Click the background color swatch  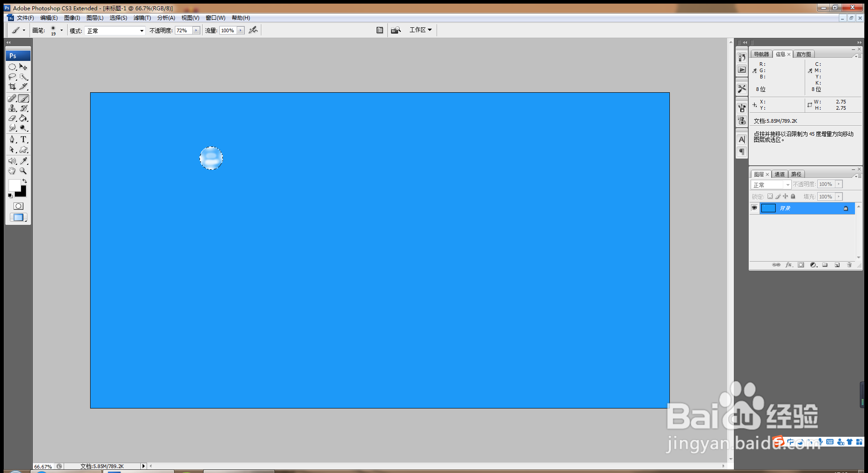(x=22, y=193)
